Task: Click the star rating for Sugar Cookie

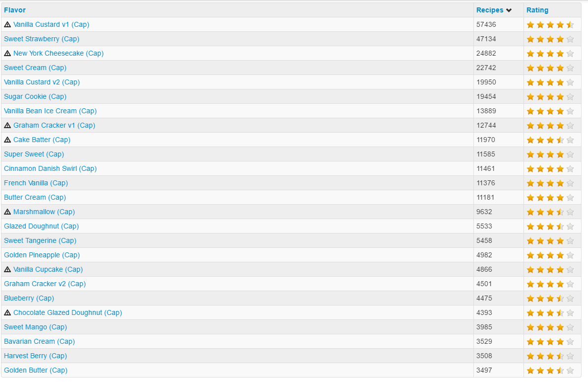Action: pyautogui.click(x=550, y=97)
